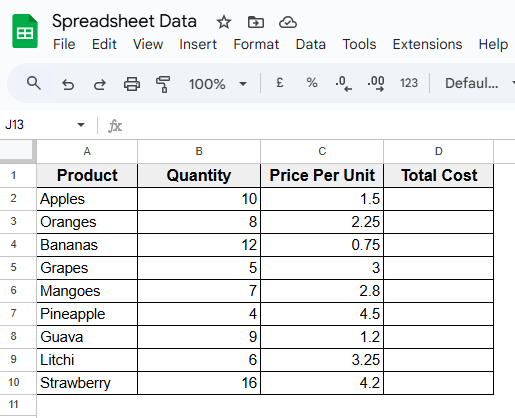Click the Total Cost header cell

[x=439, y=175]
